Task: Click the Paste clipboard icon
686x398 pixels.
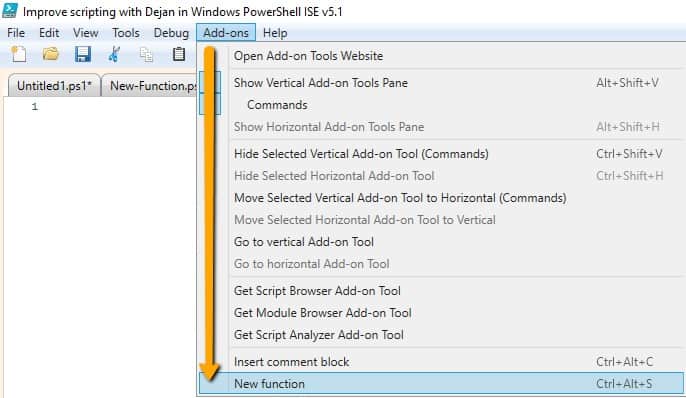Action: coord(178,54)
